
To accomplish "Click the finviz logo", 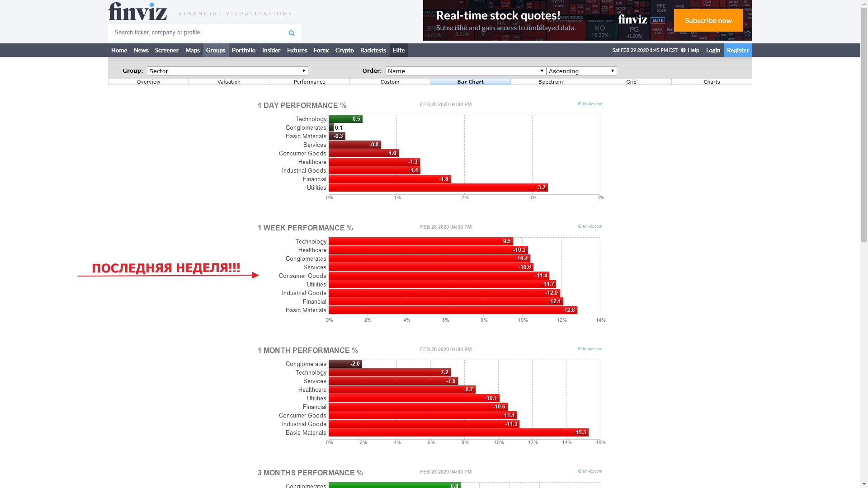I will [x=137, y=12].
